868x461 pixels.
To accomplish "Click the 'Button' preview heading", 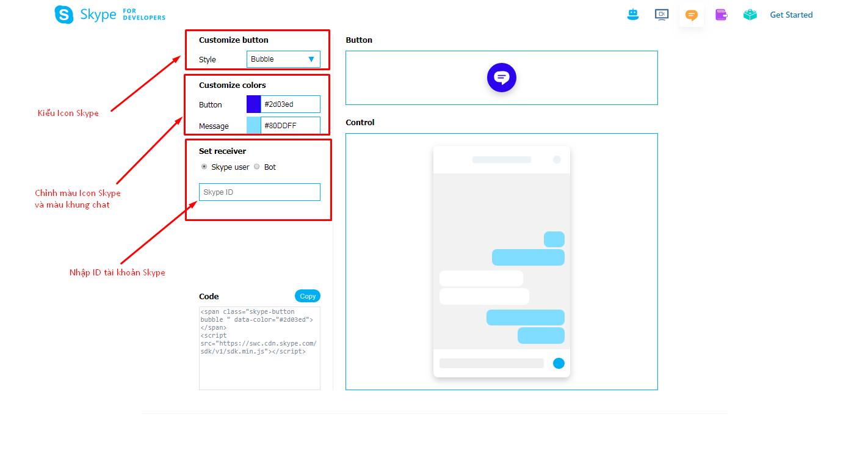I will coord(359,40).
